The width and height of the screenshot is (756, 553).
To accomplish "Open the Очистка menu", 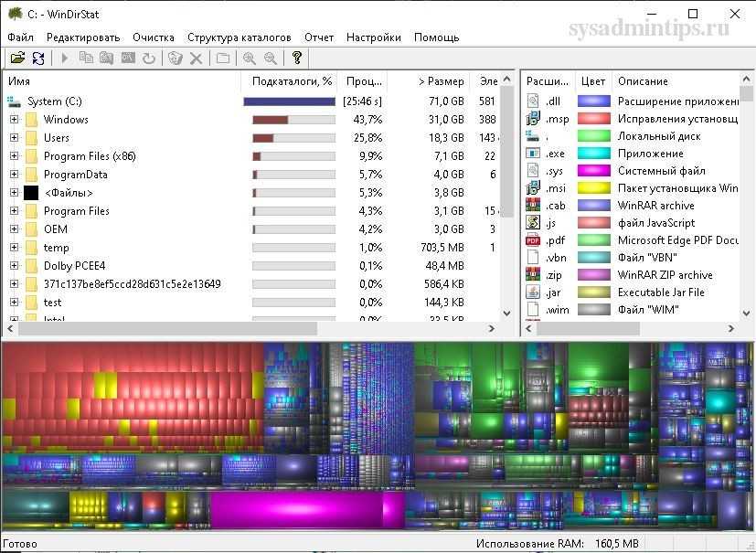I will (153, 37).
